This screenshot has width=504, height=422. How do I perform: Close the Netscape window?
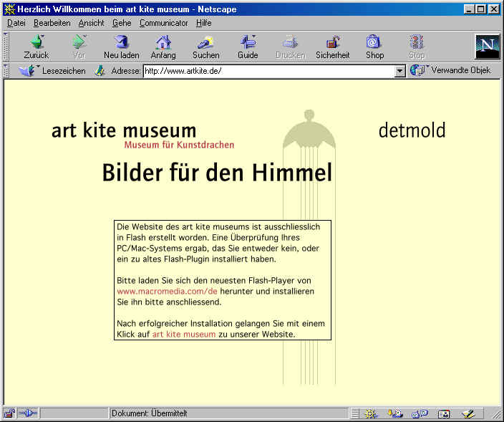point(494,9)
